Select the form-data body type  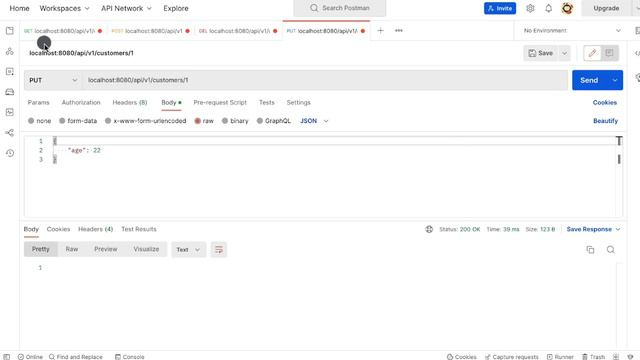(78, 121)
